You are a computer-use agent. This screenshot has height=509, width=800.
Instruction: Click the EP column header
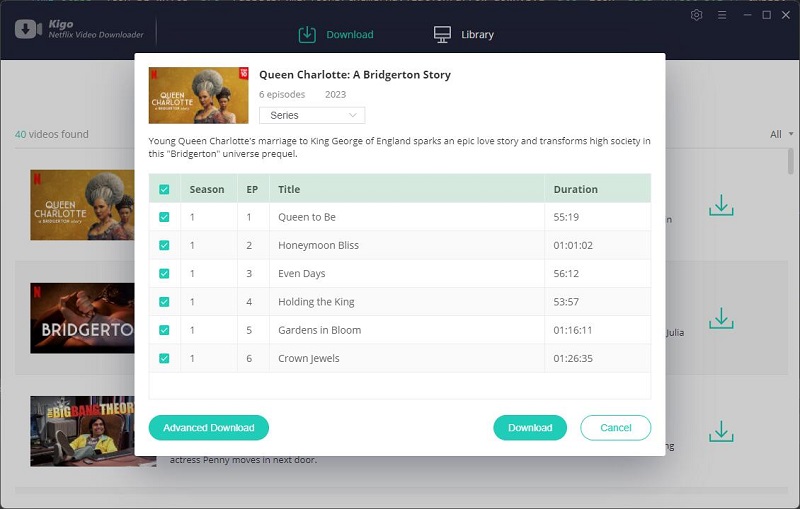(x=252, y=189)
